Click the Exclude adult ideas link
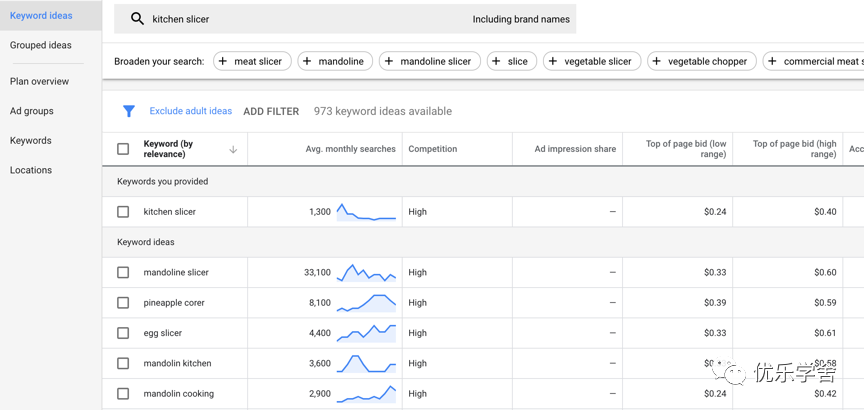Viewport: 864px width, 410px height. click(x=191, y=111)
